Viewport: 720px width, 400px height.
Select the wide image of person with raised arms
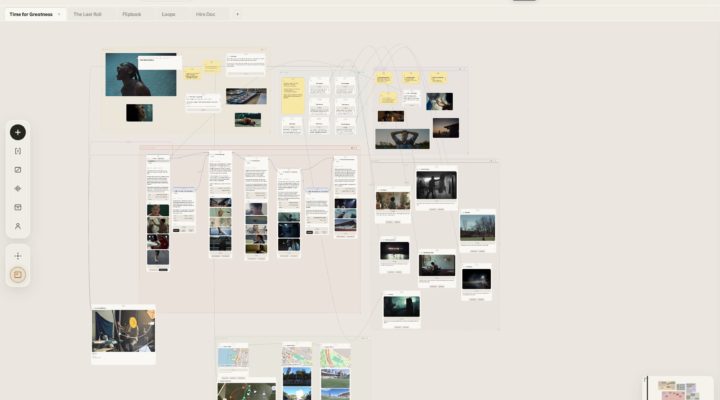pos(402,139)
